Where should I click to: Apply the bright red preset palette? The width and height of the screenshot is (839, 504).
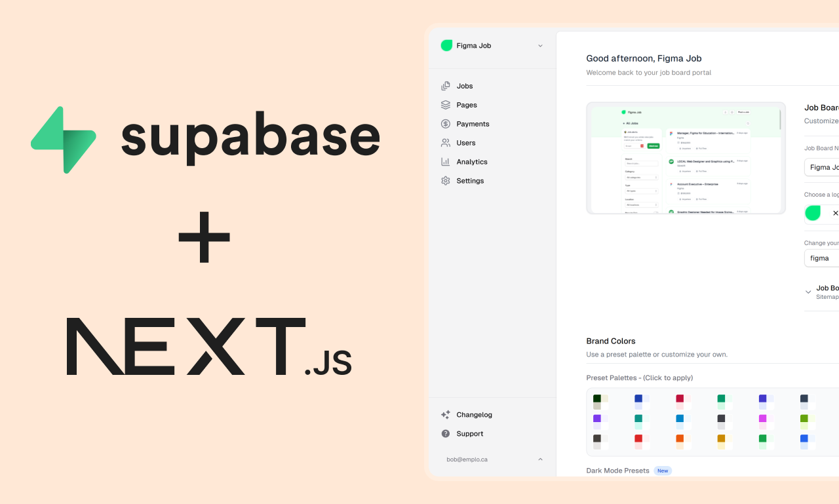coord(642,442)
